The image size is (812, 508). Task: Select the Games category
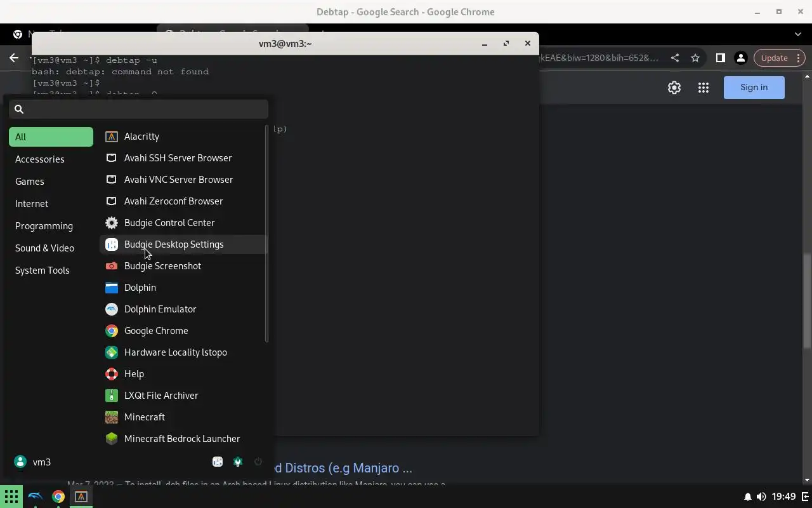point(51,182)
